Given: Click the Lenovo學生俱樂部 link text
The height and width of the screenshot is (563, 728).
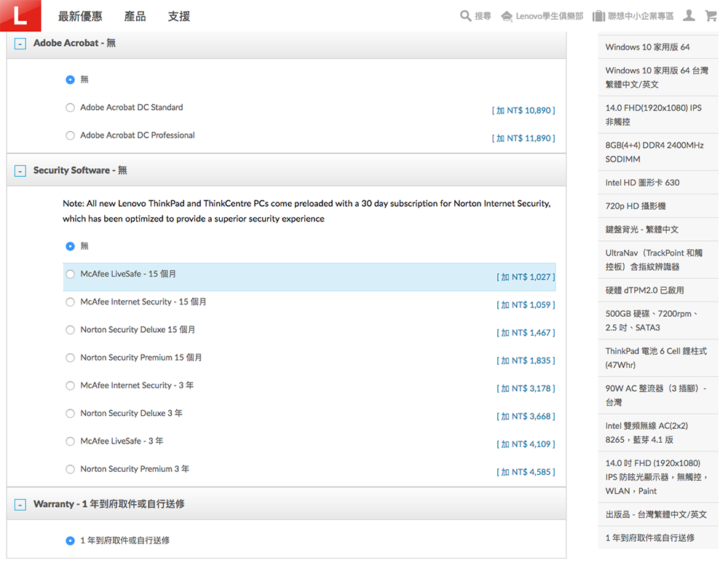Looking at the screenshot, I should pos(550,16).
